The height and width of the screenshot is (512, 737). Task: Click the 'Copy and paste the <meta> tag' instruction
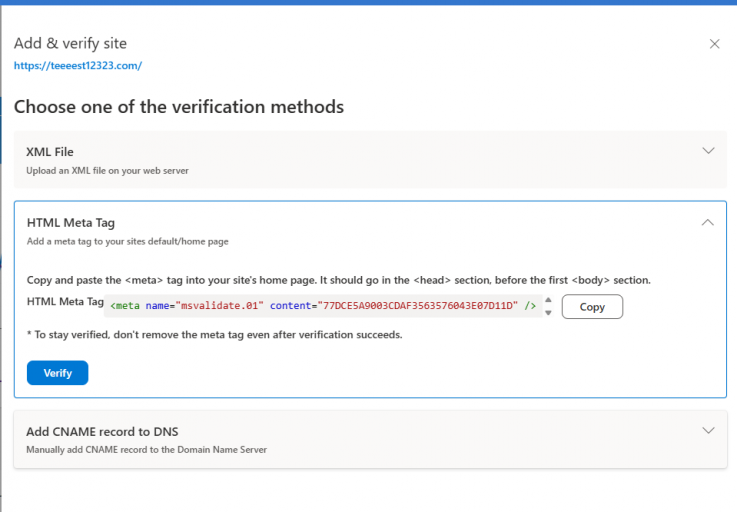[x=338, y=280]
